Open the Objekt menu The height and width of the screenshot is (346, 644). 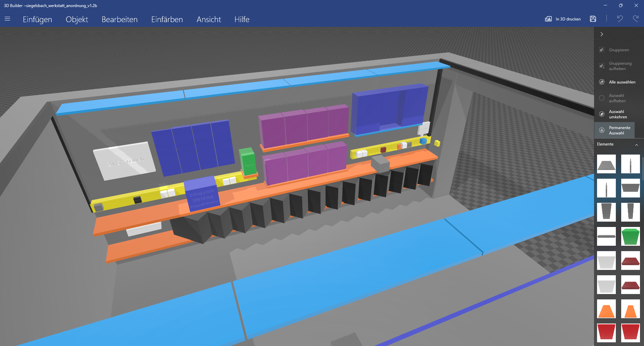[77, 19]
